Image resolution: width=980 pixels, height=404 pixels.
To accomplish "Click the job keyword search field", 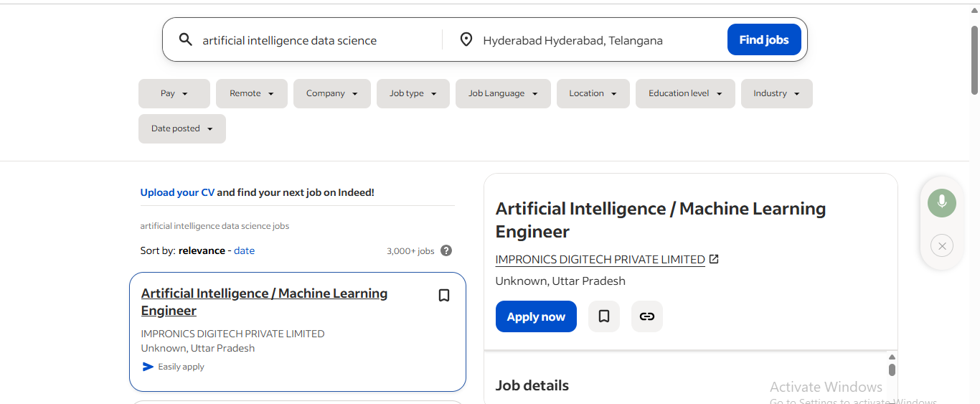I will [319, 40].
